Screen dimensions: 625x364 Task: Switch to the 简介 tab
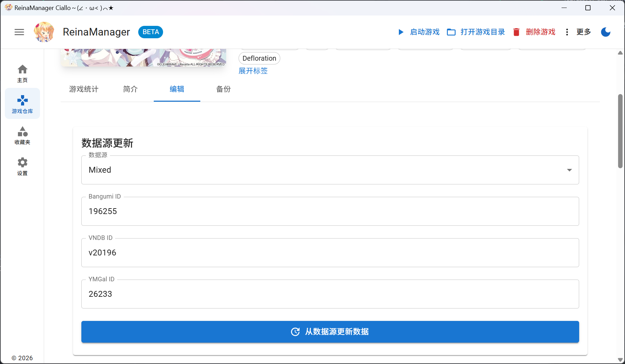pos(130,89)
